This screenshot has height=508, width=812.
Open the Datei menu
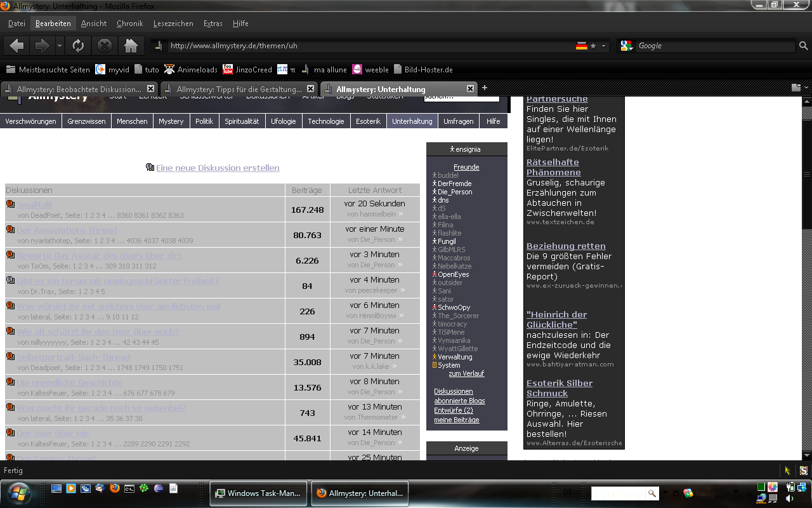(x=16, y=23)
